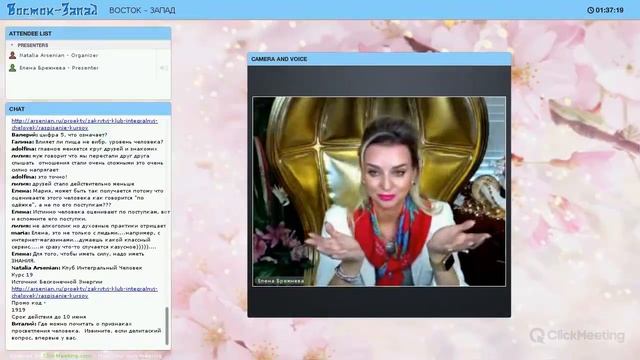Viewport: 640px width, 360px height.
Task: Click Валерий's chat message about цифра 5
Action: [x=59, y=135]
